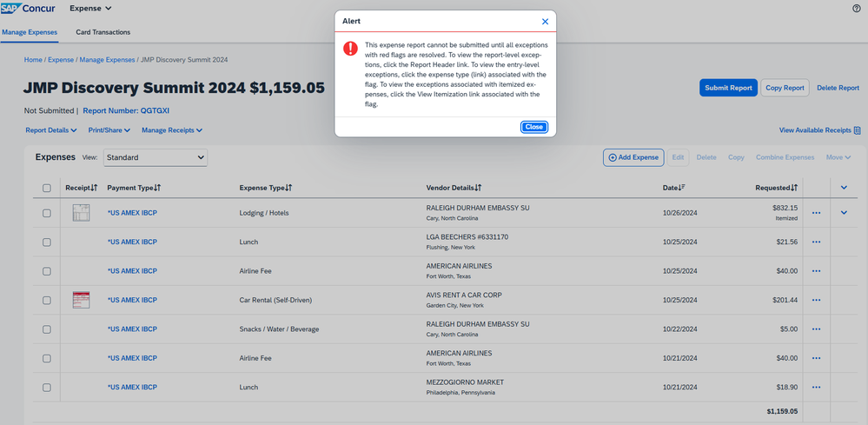Click the red error icon in the Alert
The width and height of the screenshot is (868, 425).
[x=350, y=48]
